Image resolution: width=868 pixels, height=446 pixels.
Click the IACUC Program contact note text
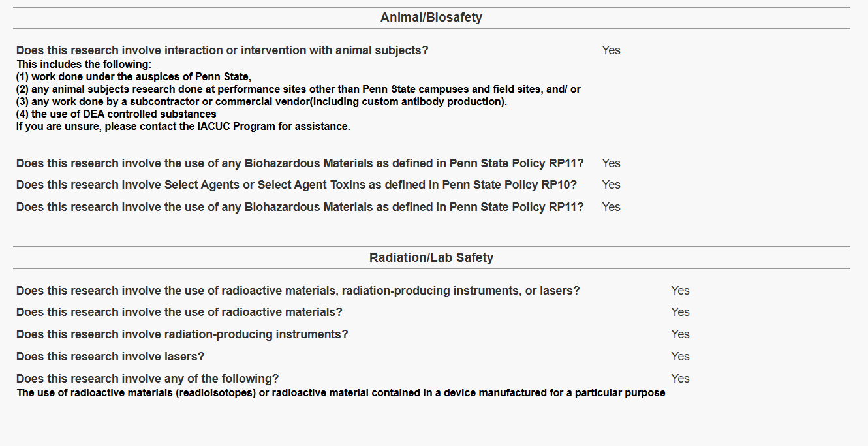[183, 127]
